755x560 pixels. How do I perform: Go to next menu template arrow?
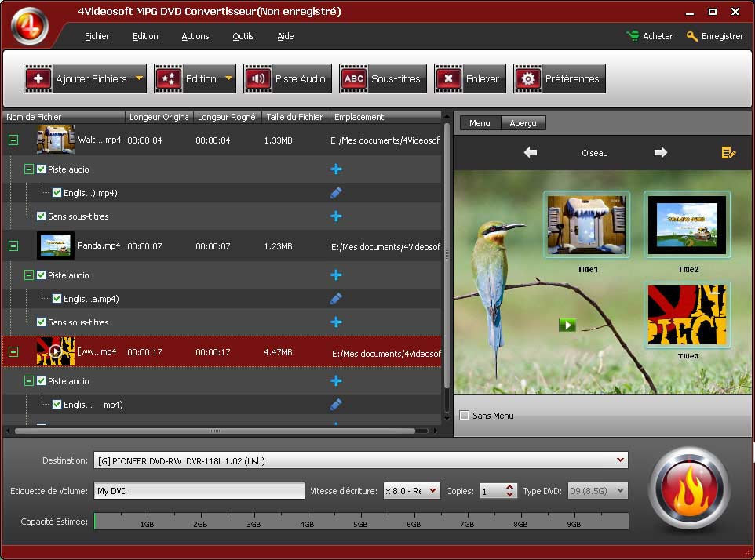[x=660, y=153]
